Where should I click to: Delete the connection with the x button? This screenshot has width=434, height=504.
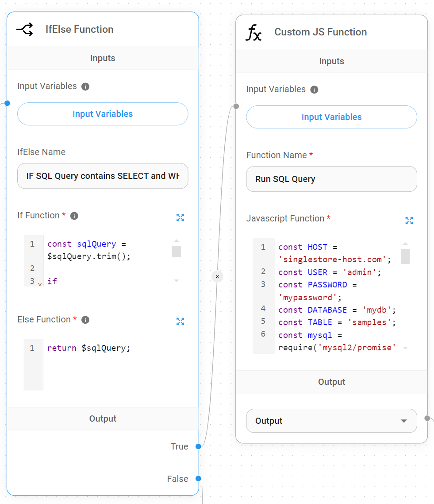pos(217,276)
